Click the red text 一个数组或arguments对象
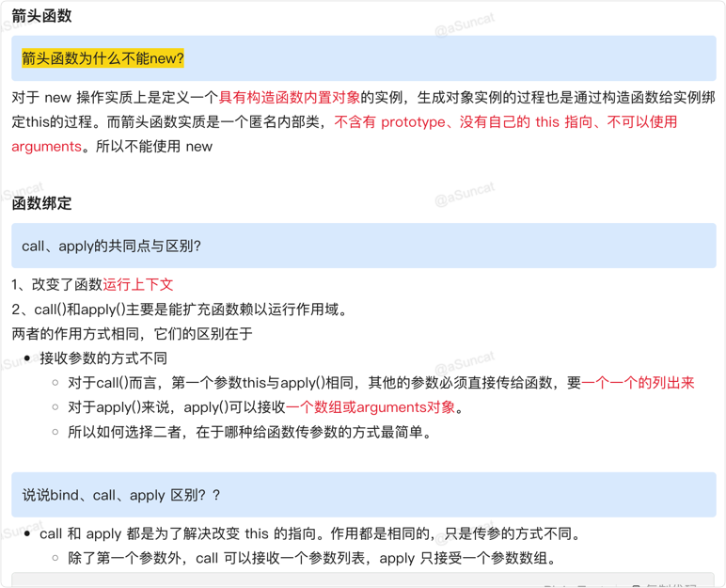Screen dimensions: 726x588 point(371,407)
